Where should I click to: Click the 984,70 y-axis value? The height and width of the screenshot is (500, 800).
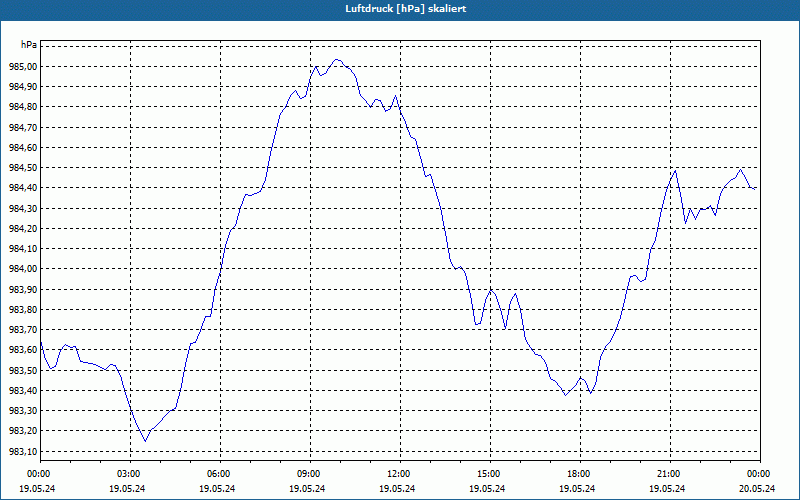click(x=23, y=128)
